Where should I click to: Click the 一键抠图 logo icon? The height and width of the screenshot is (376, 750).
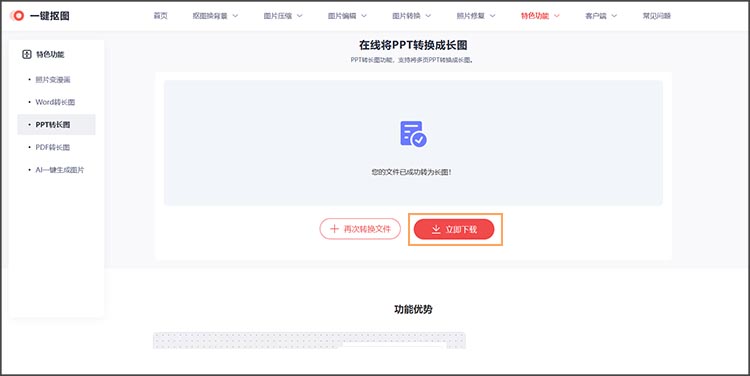pos(17,16)
